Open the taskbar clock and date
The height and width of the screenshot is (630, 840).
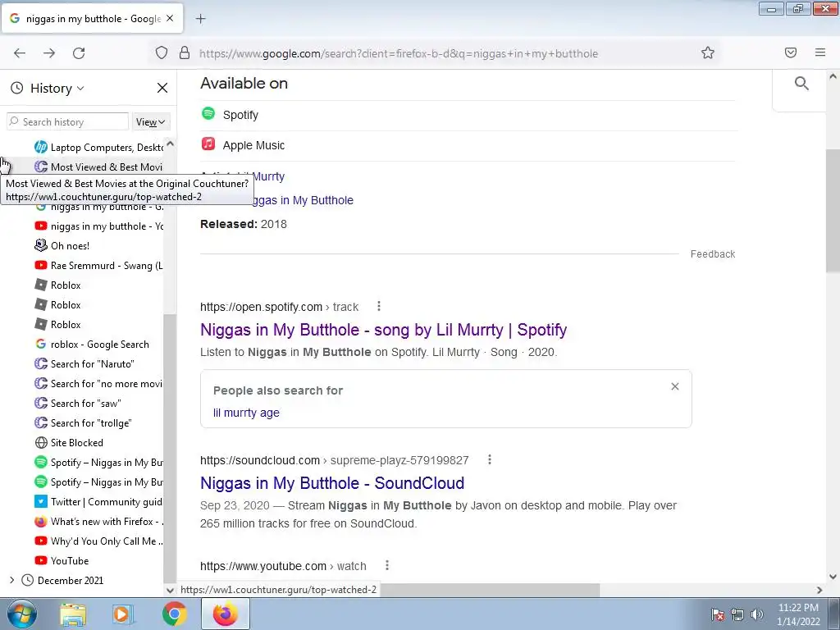[798, 614]
